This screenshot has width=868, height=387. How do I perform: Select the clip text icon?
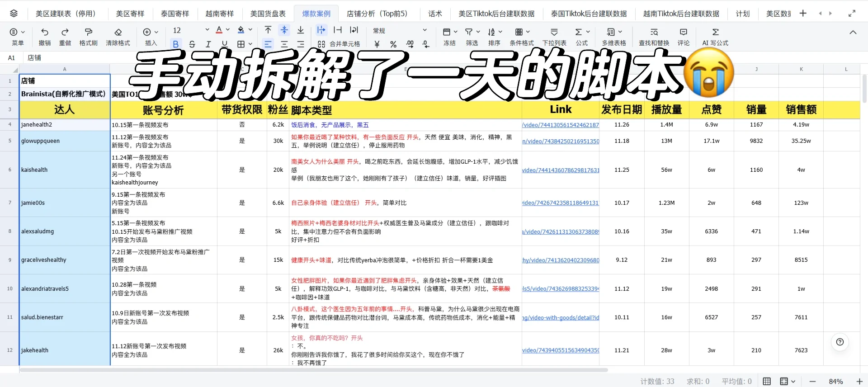point(338,30)
